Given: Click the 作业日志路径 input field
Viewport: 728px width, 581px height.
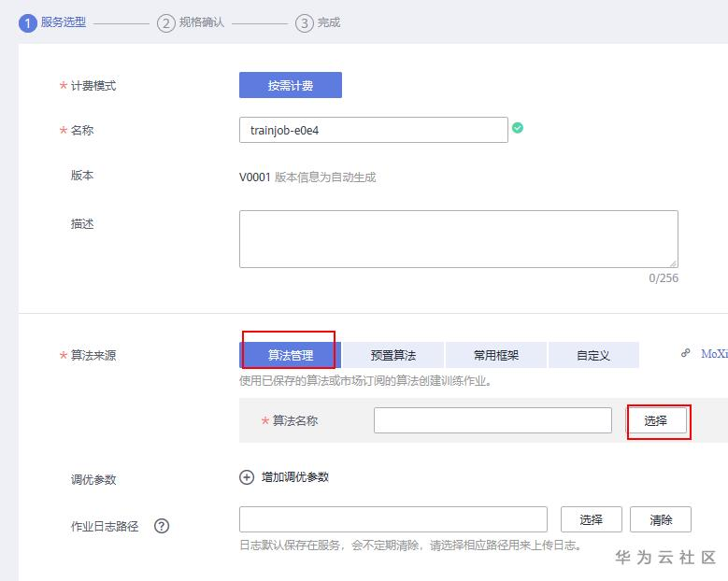Looking at the screenshot, I should [x=393, y=519].
